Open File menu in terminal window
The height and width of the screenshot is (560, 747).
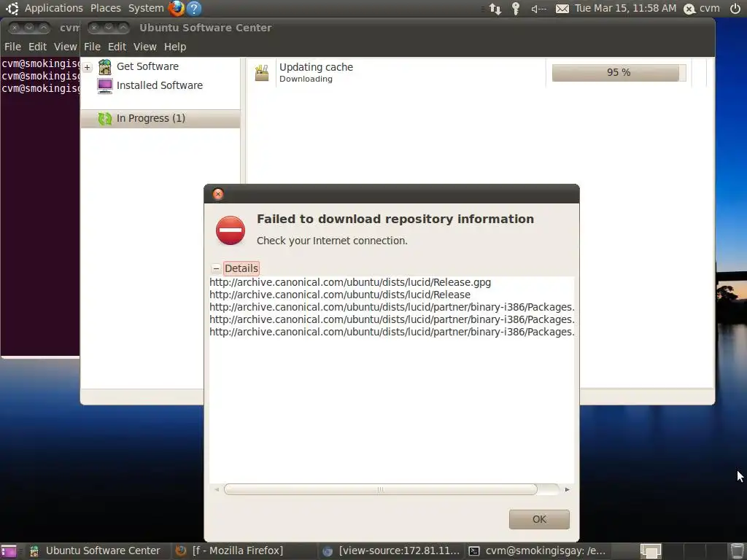point(12,47)
